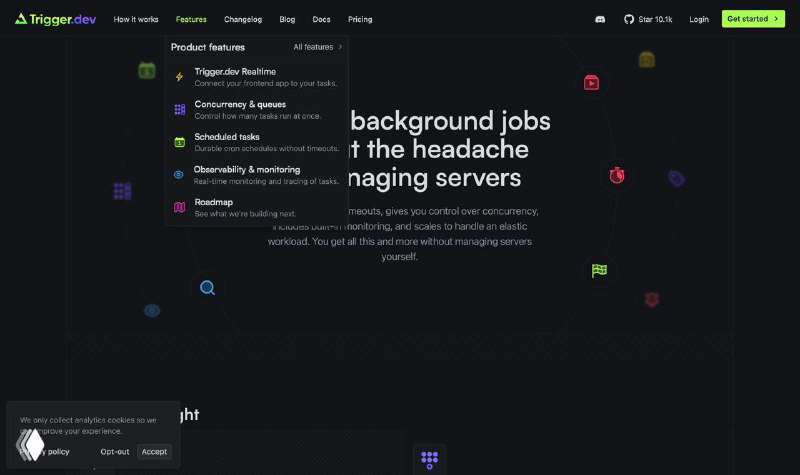Viewport: 800px width, 475px height.
Task: Open the Blog page
Action: pyautogui.click(x=287, y=19)
